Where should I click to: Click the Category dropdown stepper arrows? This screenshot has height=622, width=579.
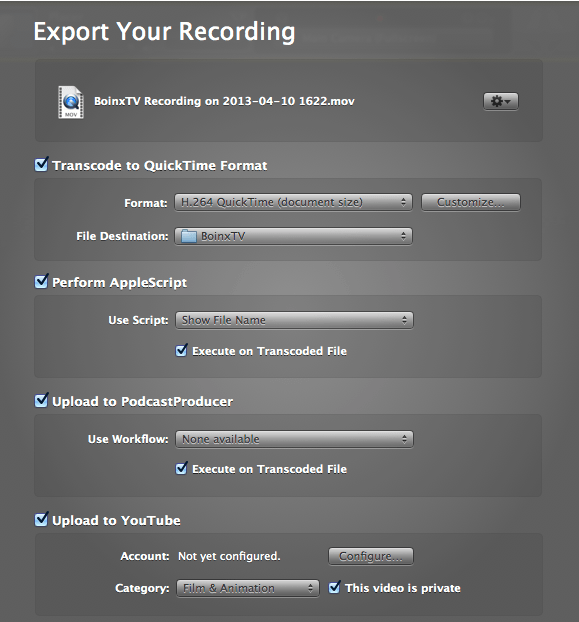pyautogui.click(x=311, y=588)
